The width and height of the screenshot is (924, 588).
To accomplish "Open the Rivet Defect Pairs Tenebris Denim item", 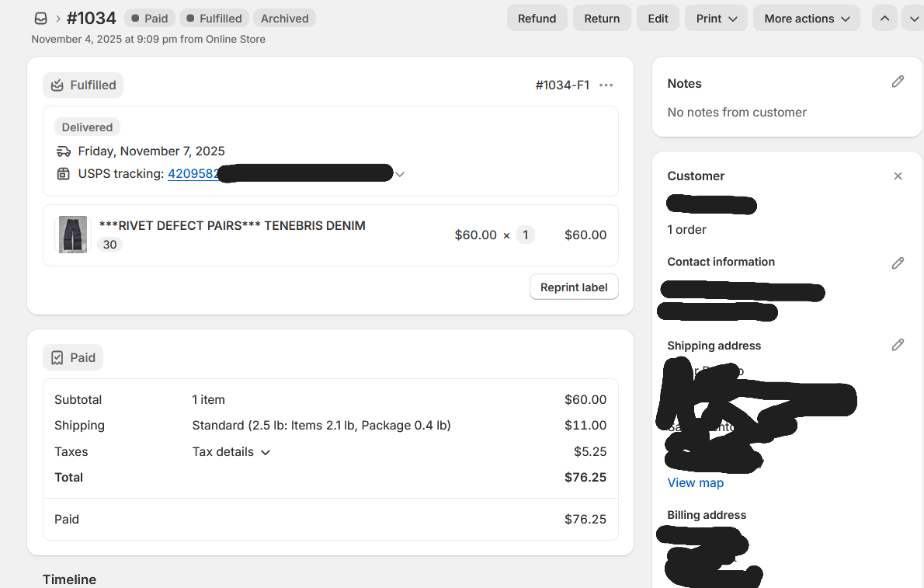I will [x=232, y=226].
